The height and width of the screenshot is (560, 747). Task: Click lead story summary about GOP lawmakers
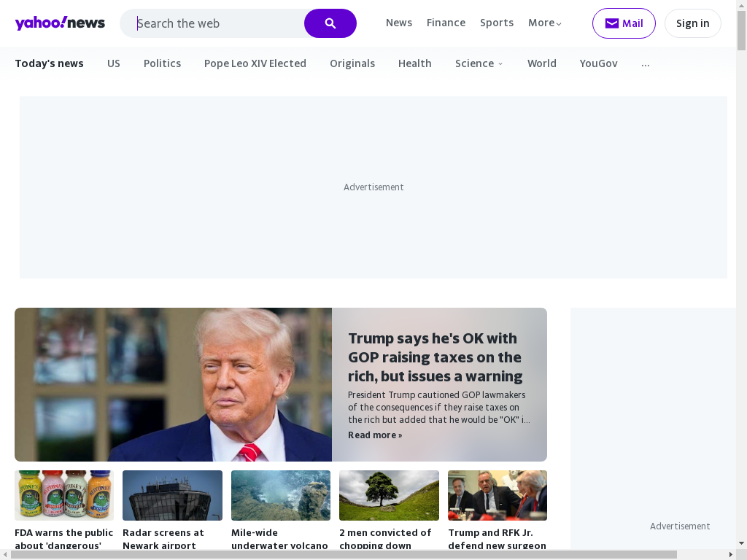click(438, 407)
